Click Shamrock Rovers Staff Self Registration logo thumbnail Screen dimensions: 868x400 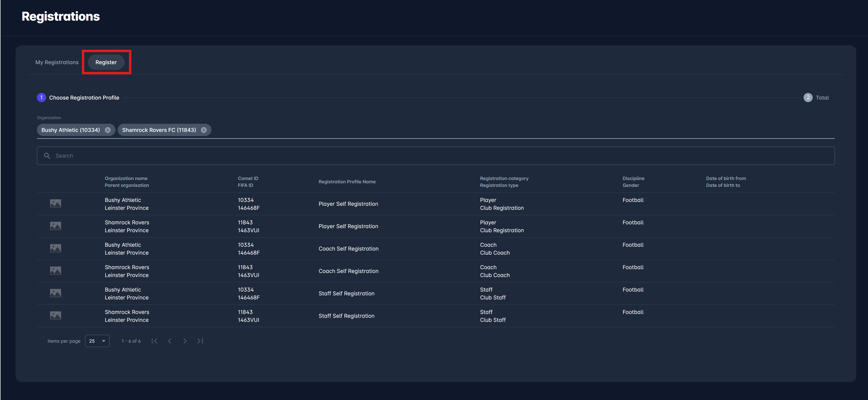pos(56,315)
